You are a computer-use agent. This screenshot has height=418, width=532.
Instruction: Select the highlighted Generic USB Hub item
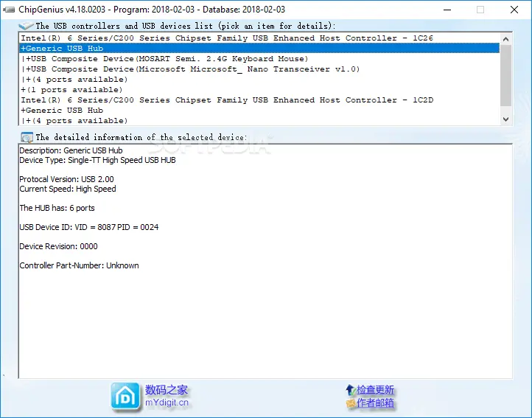pos(63,49)
